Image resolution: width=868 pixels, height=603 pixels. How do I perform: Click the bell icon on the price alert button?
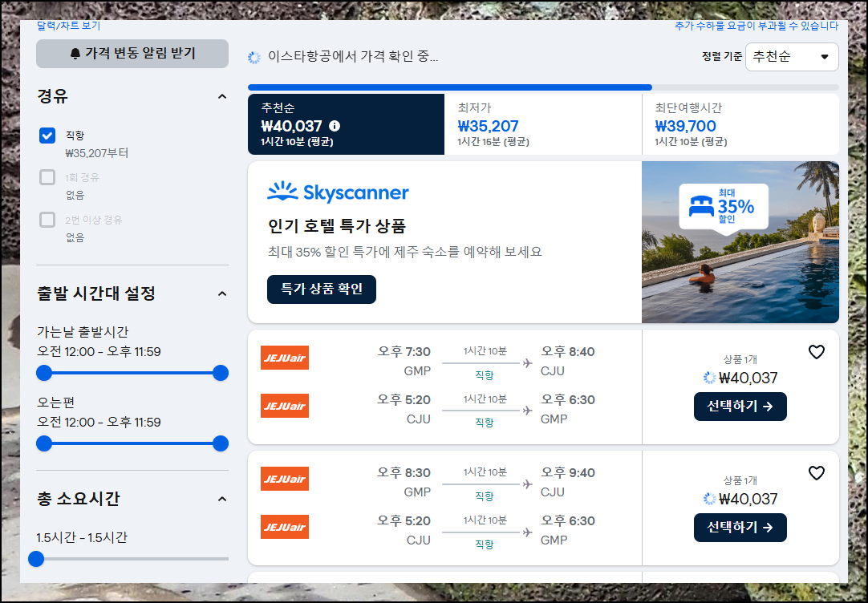point(75,54)
